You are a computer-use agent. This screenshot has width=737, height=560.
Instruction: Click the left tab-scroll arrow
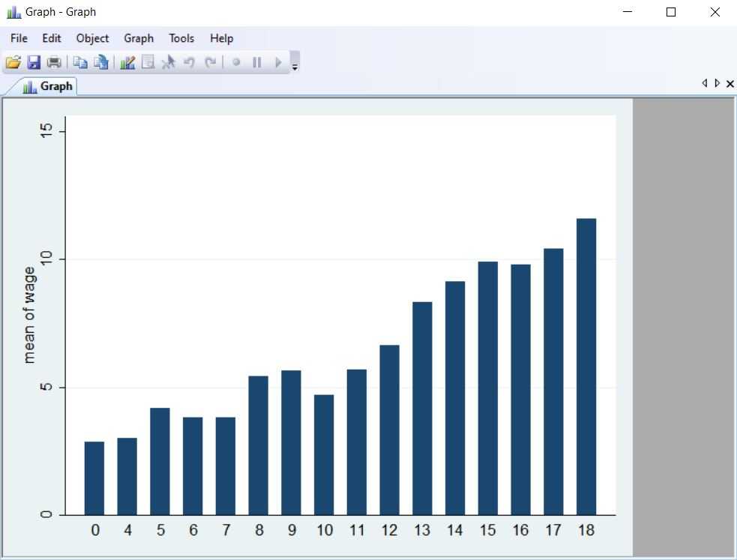point(704,83)
